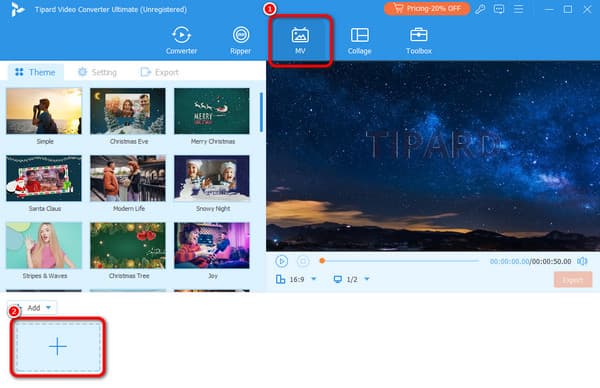Screen dimensions: 600x388
Task: Open the Add dropdown arrow
Action: pyautogui.click(x=48, y=308)
